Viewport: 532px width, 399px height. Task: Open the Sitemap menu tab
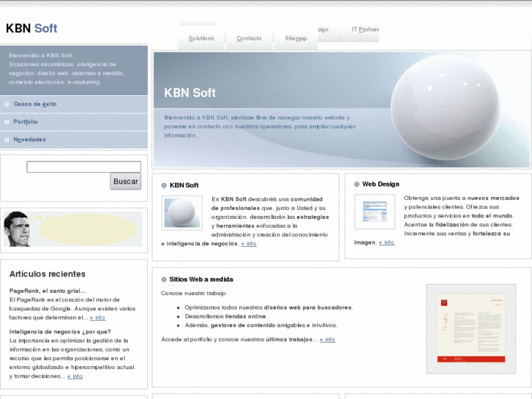click(296, 38)
